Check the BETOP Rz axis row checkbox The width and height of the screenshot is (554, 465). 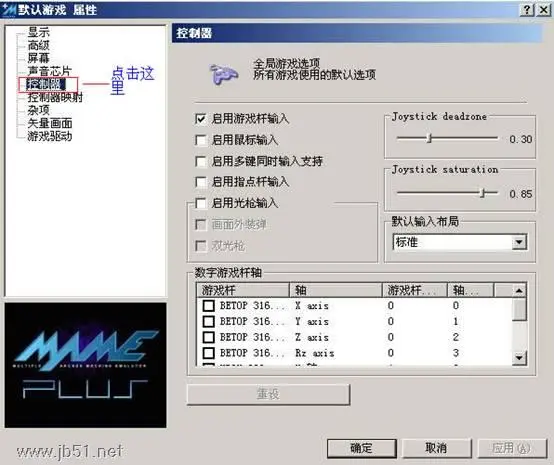point(208,353)
